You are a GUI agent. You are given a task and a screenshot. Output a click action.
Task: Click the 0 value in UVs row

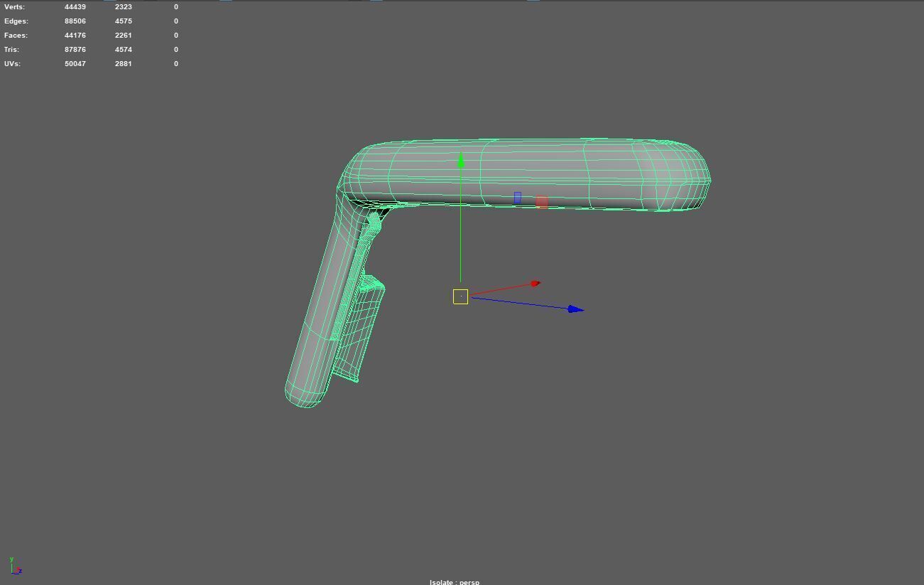coord(176,63)
